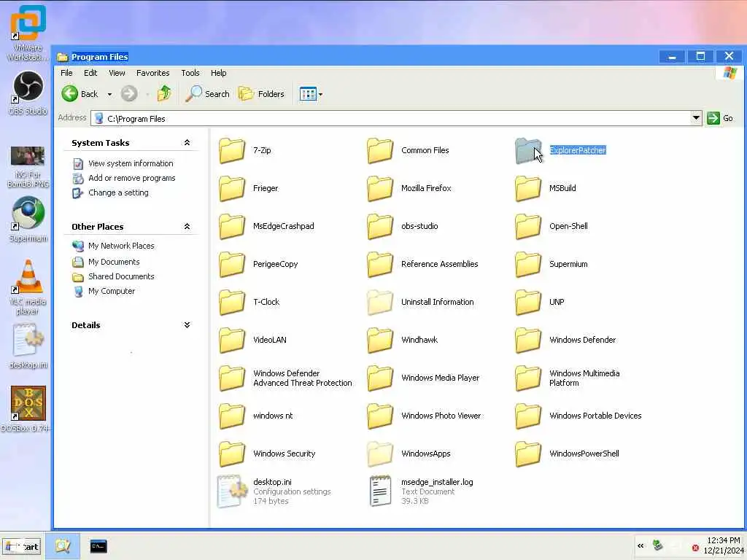Select the Open-Shell folder icon
The image size is (747, 560).
(x=528, y=226)
